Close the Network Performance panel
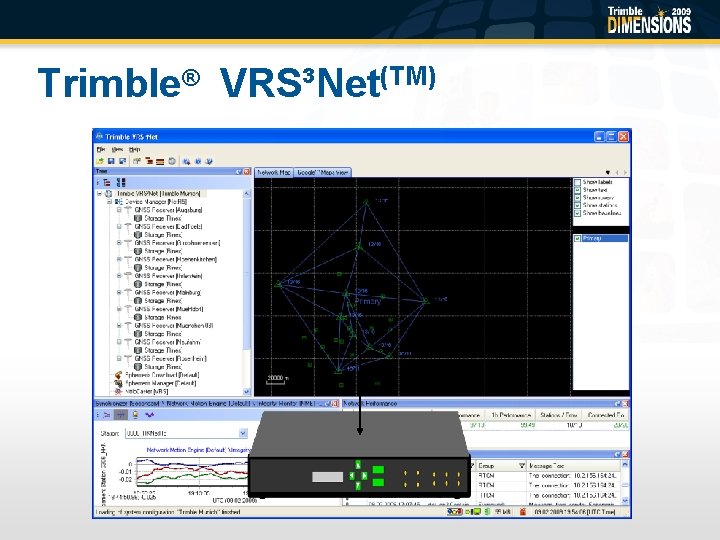 pos(625,403)
